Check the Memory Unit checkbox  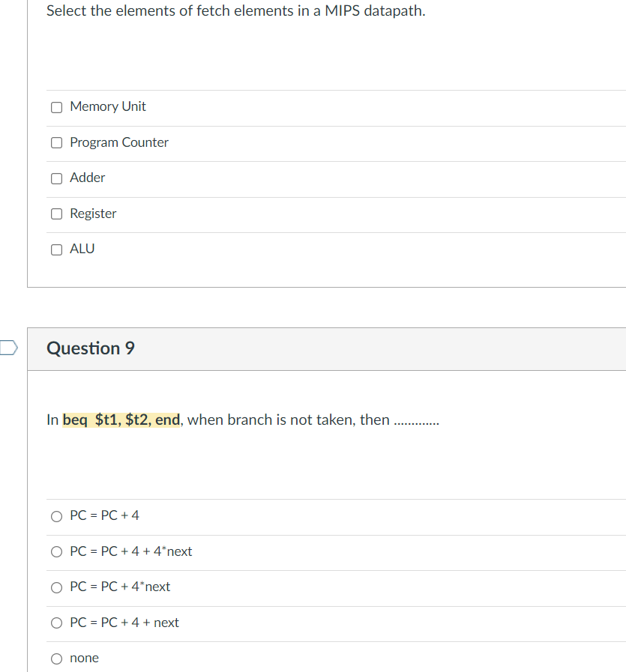[56, 107]
